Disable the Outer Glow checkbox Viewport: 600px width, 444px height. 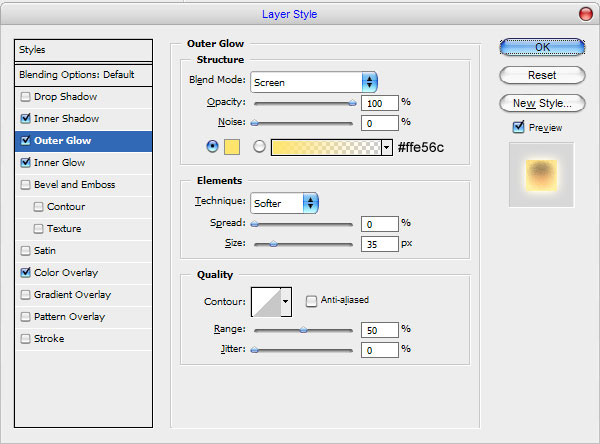click(25, 140)
